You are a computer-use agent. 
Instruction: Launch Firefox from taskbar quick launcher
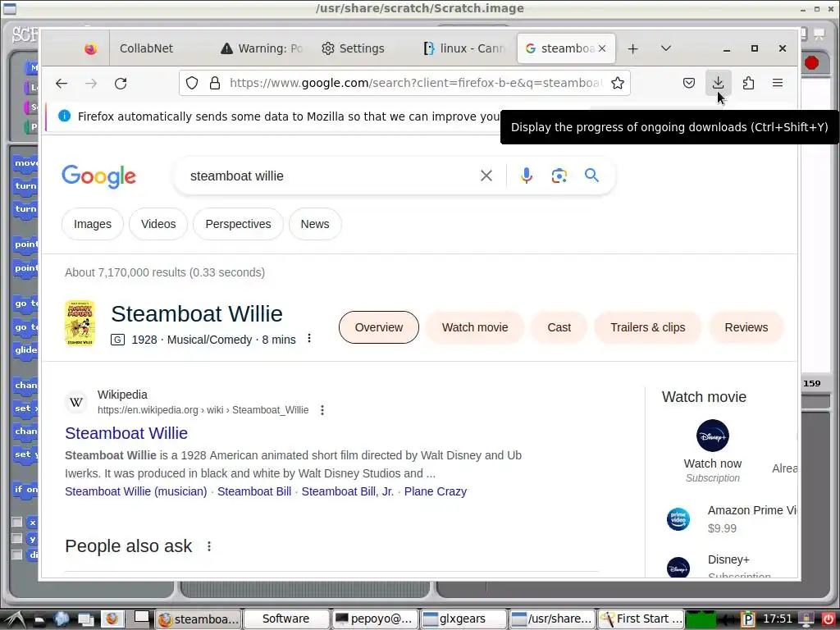[112, 619]
